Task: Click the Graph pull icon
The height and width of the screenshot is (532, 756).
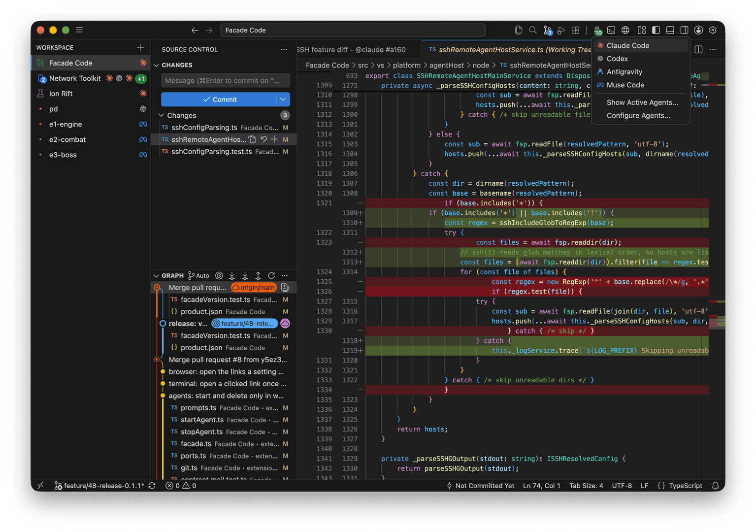Action: (x=245, y=276)
